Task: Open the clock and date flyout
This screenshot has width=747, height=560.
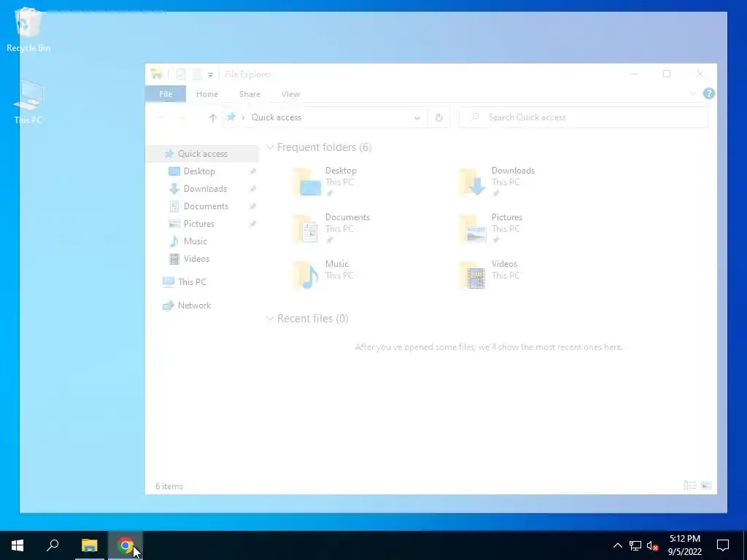Action: coord(684,545)
